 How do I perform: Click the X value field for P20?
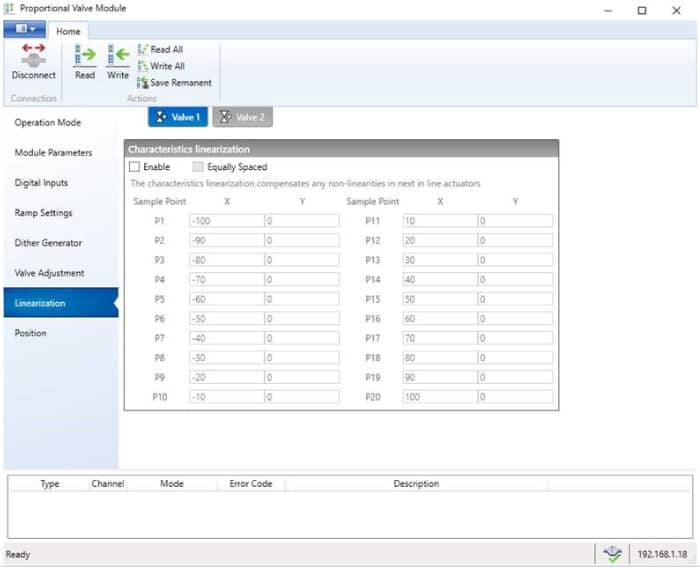(x=438, y=397)
